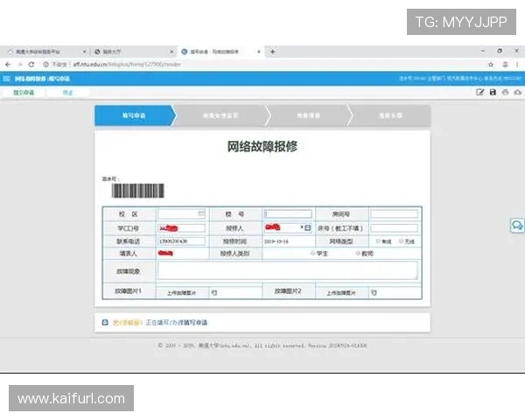Click into the 床号 input field
The height and width of the screenshot is (420, 525).
pyautogui.click(x=394, y=228)
